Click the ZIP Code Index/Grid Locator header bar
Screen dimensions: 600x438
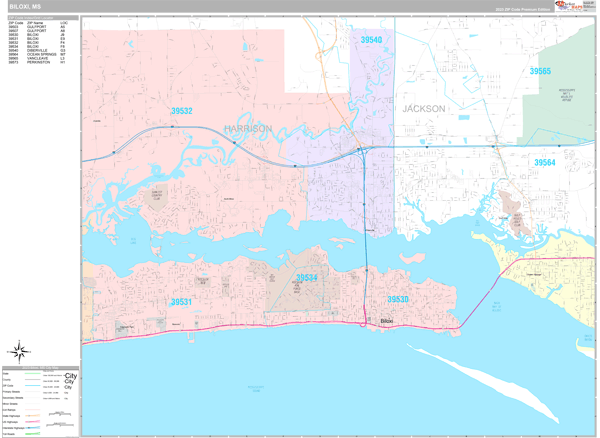[x=43, y=18]
